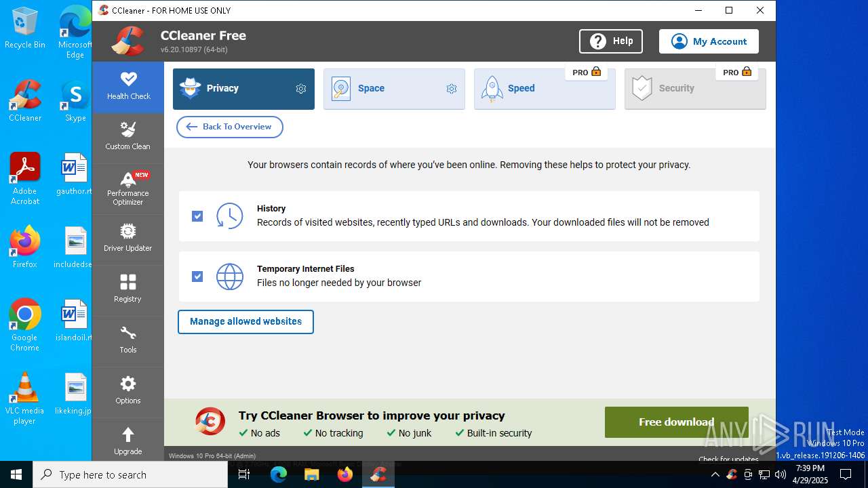868x488 pixels.
Task: Open islandoil document on desktop
Action: tap(75, 321)
